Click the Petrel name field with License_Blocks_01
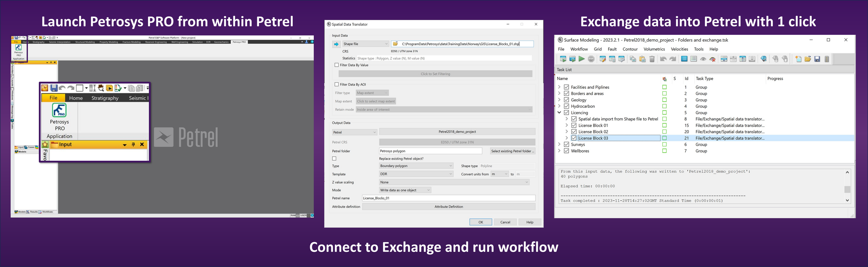868x267 pixels. (x=448, y=198)
